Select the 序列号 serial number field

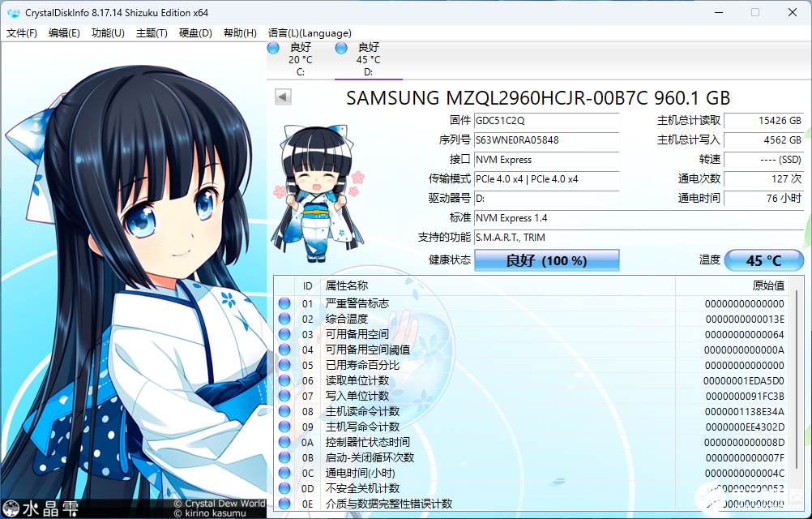coord(547,140)
